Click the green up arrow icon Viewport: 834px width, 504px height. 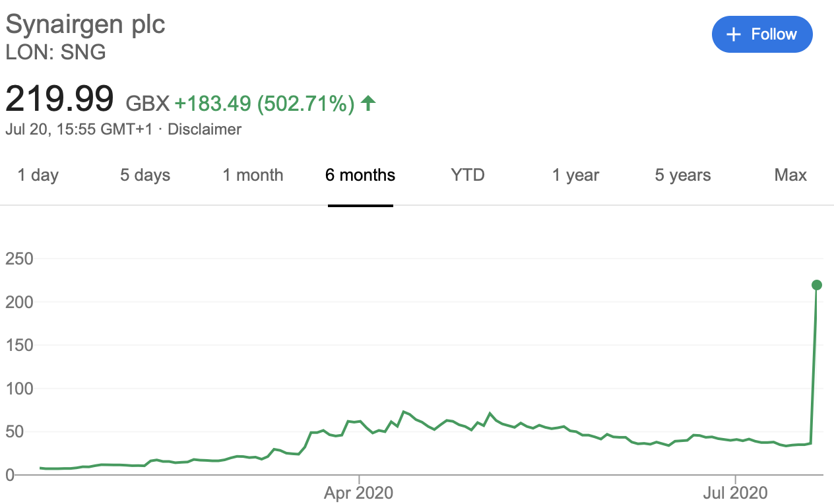click(x=369, y=102)
